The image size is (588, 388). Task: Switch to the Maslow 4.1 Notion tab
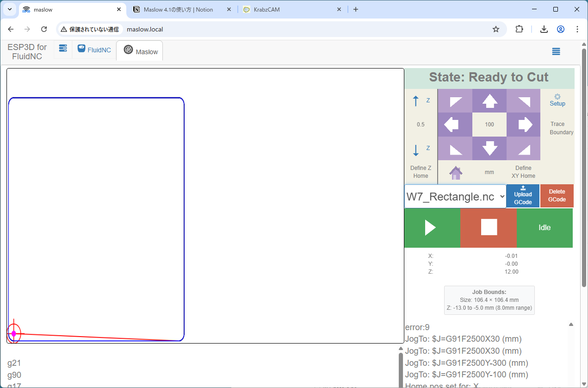point(182,9)
